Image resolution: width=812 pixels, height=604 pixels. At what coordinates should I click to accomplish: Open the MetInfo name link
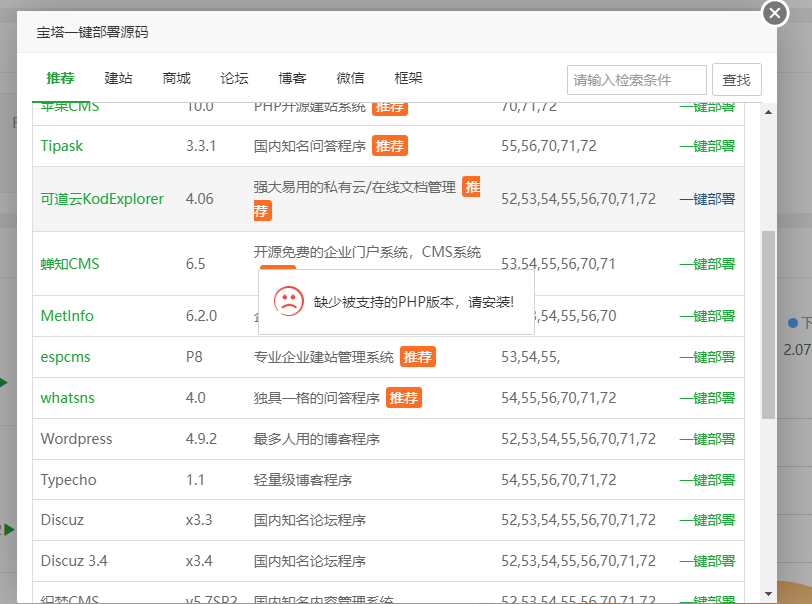[x=67, y=316]
